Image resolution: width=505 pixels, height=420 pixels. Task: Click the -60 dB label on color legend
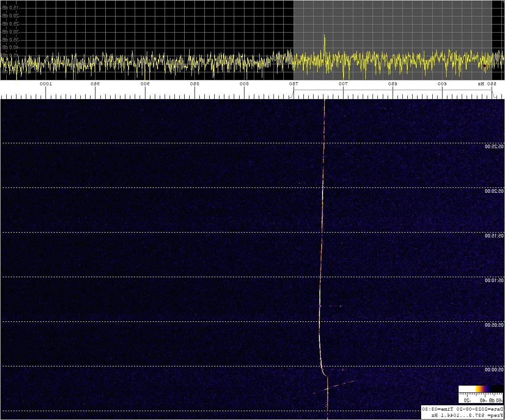pos(496,400)
